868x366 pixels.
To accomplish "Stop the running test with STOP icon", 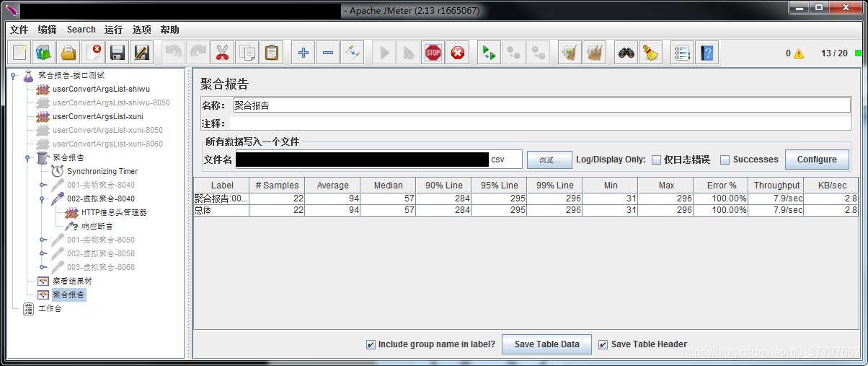I will click(433, 53).
